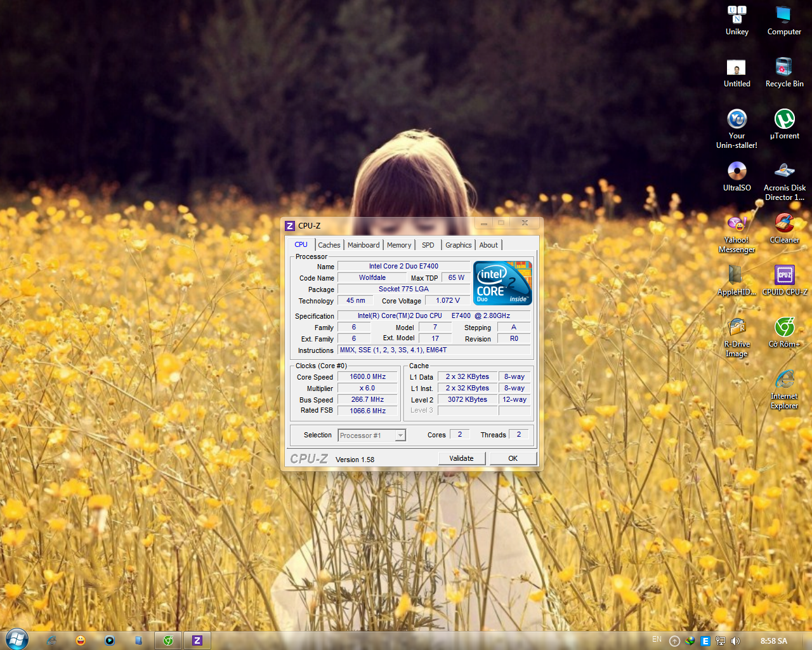The height and width of the screenshot is (650, 812).
Task: Show hidden tray icons arrow
Action: coord(674,641)
